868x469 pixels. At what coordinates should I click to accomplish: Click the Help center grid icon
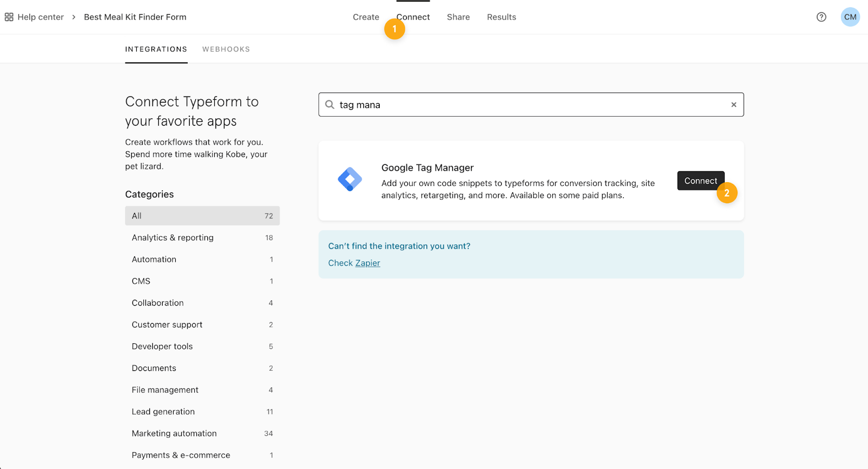click(9, 17)
